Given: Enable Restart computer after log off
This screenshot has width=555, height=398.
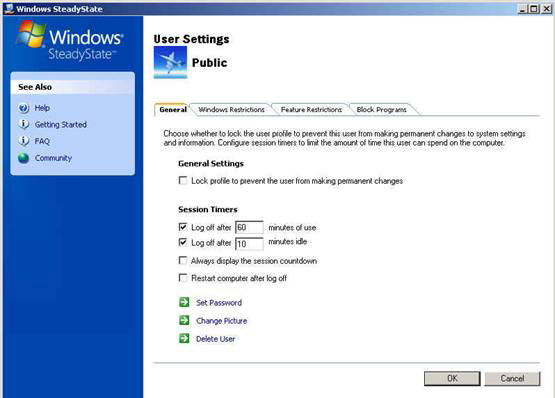Looking at the screenshot, I should [183, 278].
